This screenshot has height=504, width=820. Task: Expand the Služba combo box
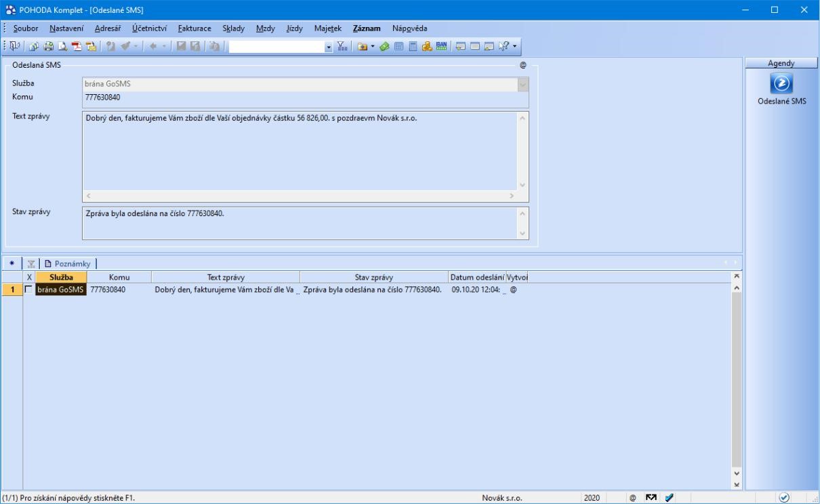522,84
